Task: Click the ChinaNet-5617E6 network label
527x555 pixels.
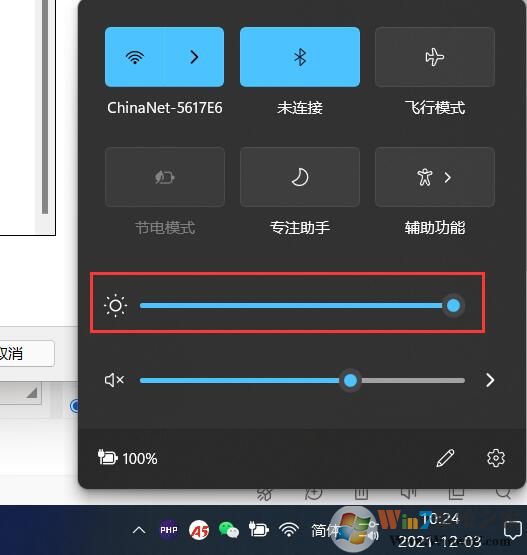Action: click(x=165, y=108)
